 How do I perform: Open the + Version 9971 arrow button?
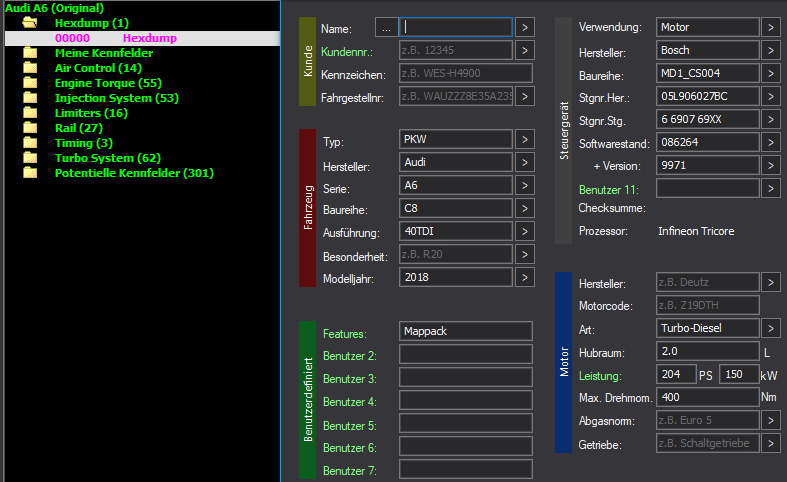point(771,165)
